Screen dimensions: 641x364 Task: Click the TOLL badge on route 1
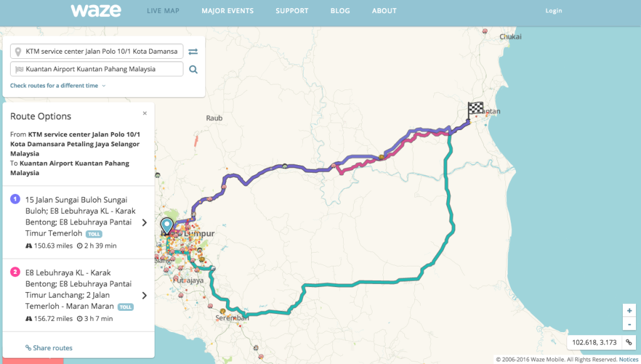(x=94, y=234)
